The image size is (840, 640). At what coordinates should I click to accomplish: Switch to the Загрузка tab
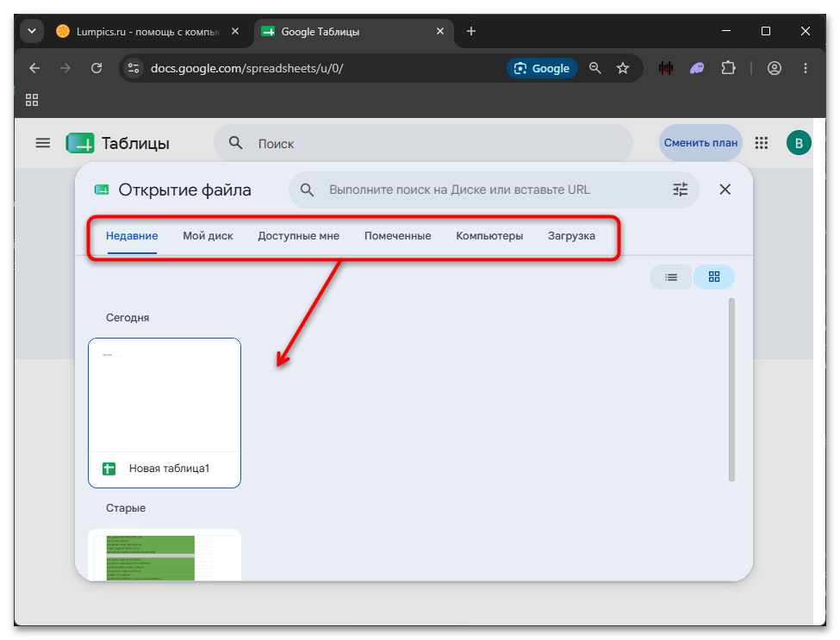coord(571,236)
